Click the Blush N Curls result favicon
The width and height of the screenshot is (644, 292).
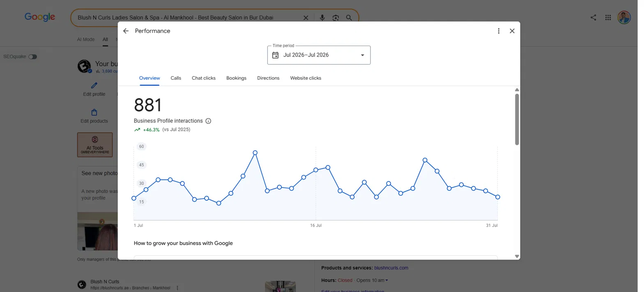tap(82, 285)
